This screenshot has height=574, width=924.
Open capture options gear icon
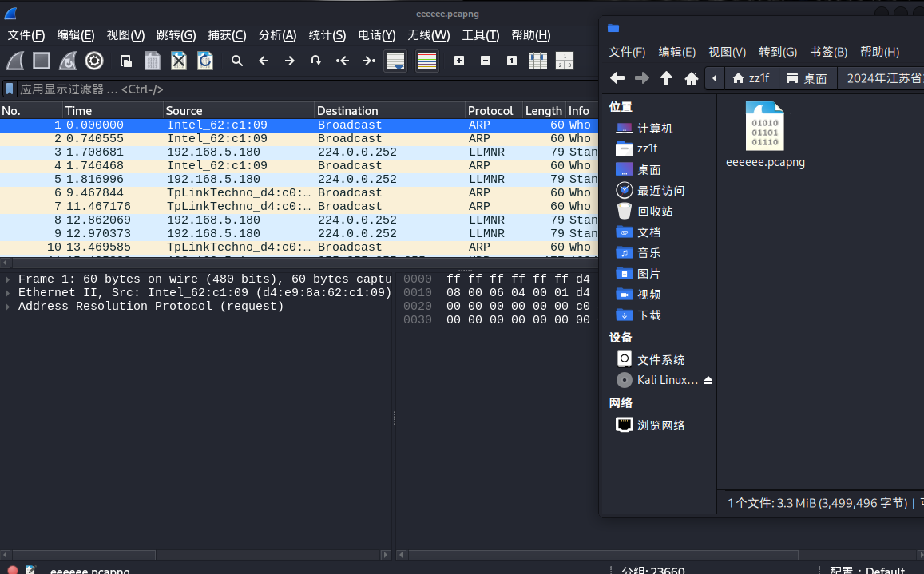tap(94, 61)
